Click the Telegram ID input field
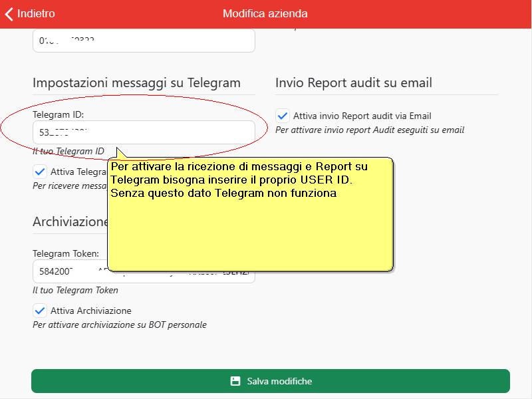 (144, 132)
